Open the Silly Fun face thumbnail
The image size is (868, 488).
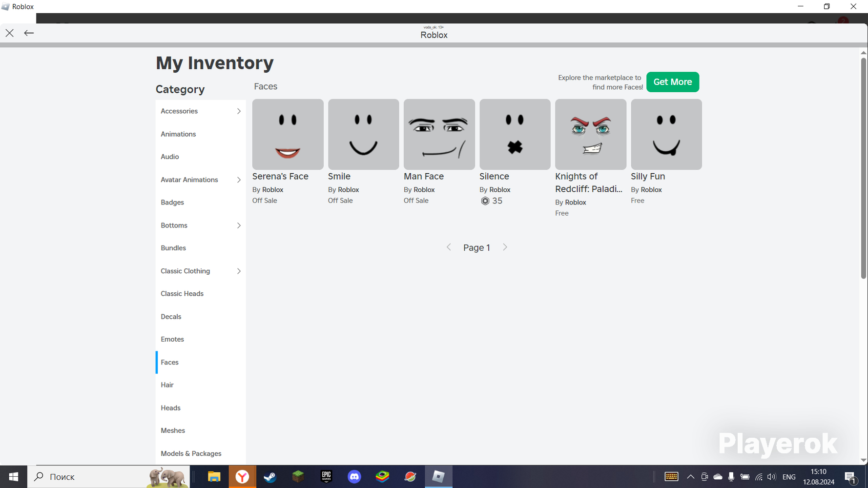pos(666,134)
